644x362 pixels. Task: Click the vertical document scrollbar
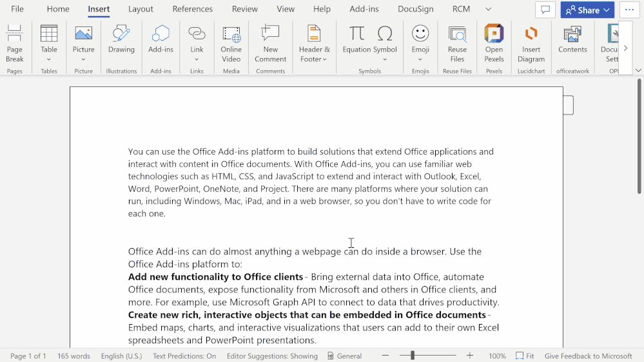639,137
